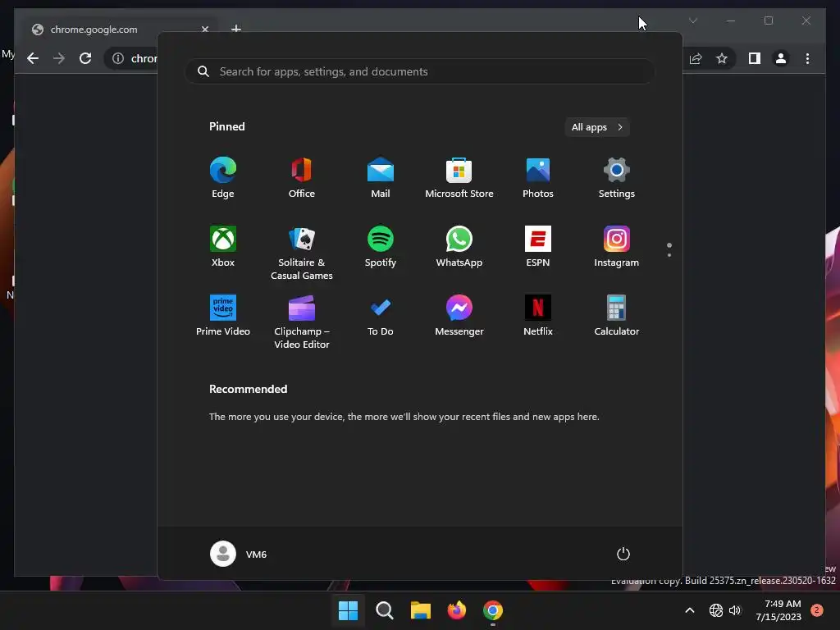This screenshot has height=630, width=840.
Task: Launch Netflix from pinned apps
Action: click(x=538, y=316)
